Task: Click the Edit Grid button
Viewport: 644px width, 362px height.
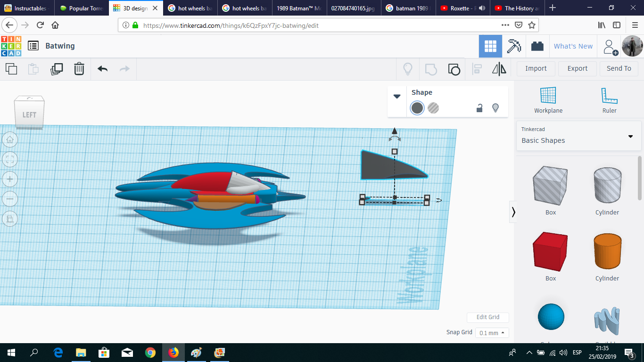Action: pos(488,317)
